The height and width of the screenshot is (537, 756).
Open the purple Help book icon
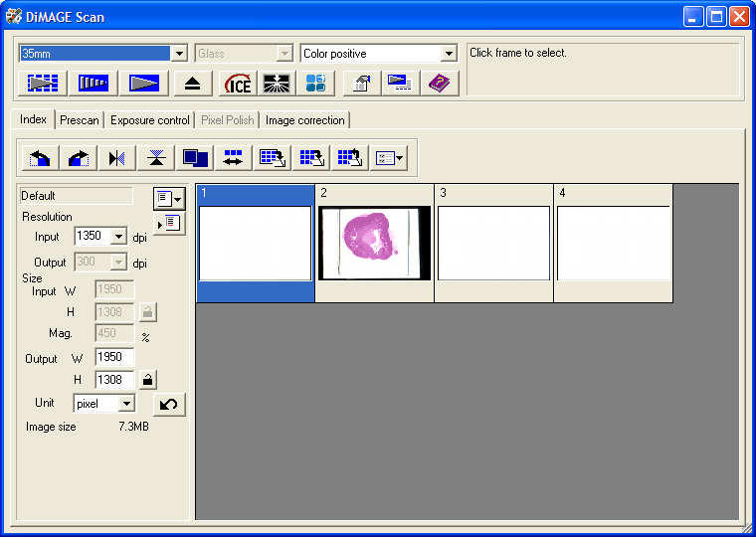pyautogui.click(x=440, y=83)
